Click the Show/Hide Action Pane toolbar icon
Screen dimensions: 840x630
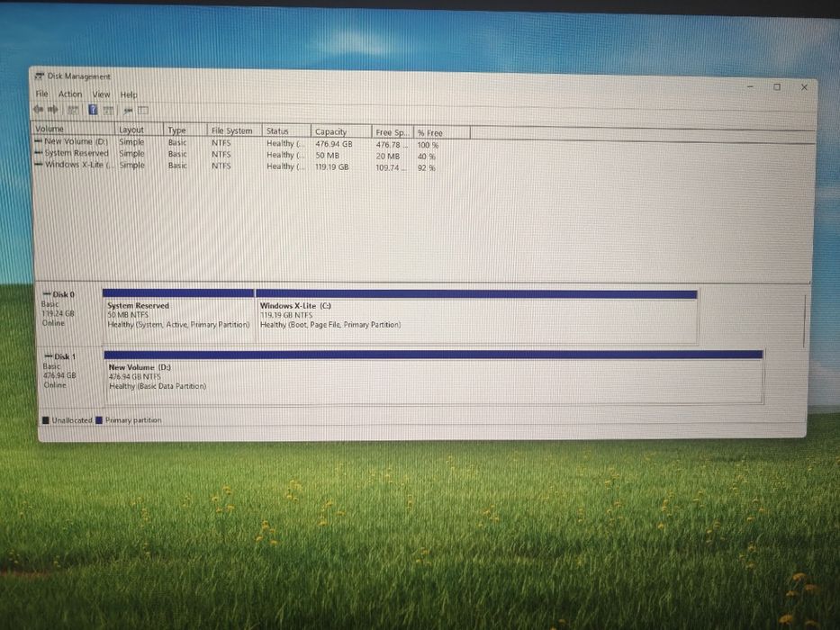[108, 111]
